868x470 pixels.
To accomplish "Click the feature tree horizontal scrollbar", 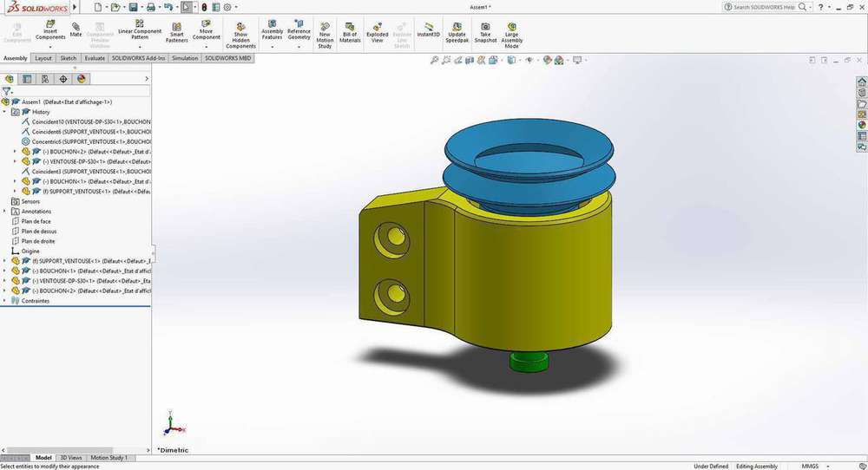I will (x=60, y=451).
